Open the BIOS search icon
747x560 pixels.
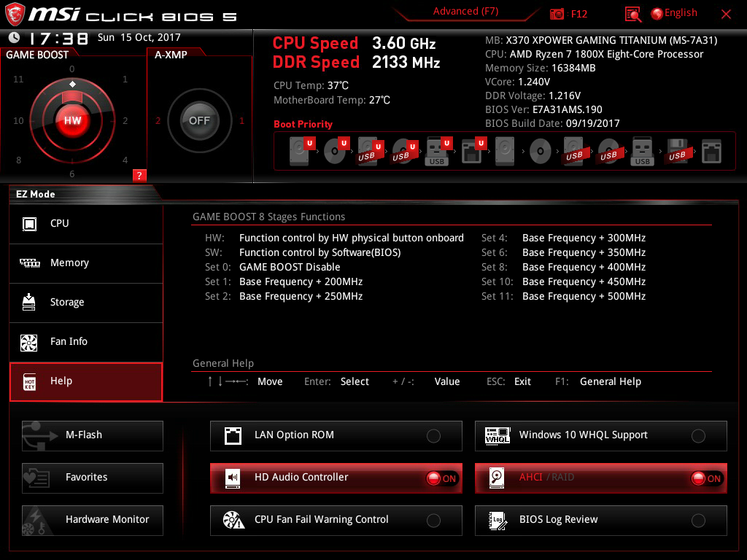(x=632, y=15)
